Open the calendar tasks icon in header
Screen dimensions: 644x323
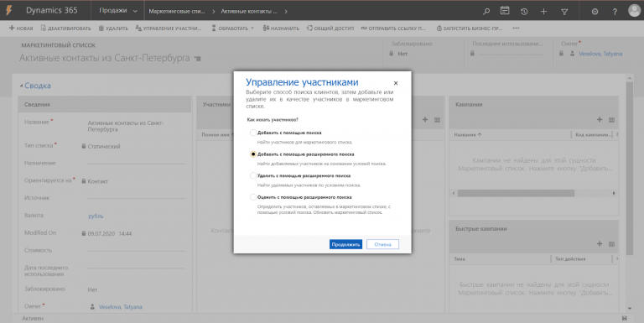pos(505,11)
